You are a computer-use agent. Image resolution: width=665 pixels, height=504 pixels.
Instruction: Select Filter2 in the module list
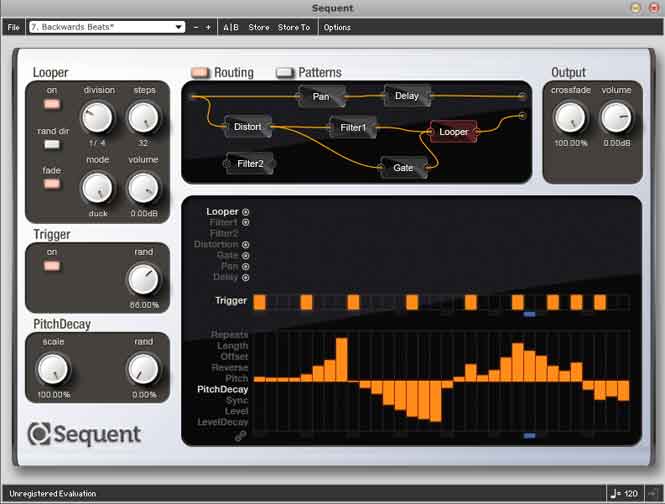[x=224, y=233]
